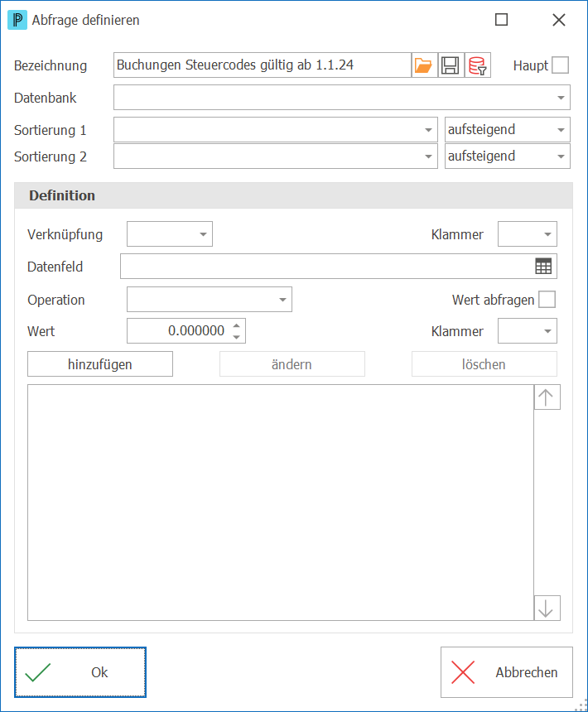Viewport: 588px width, 712px height.
Task: Click into the Datenfeld input field
Action: tap(327, 266)
